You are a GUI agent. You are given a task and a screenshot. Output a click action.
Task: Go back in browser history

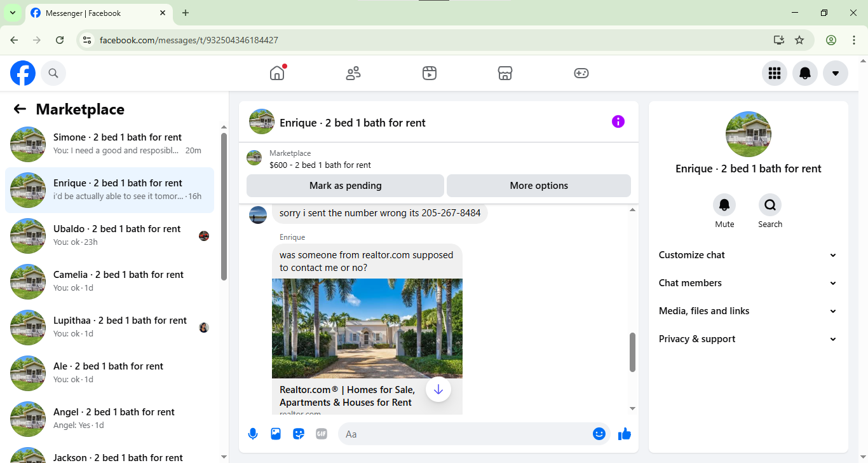point(14,40)
